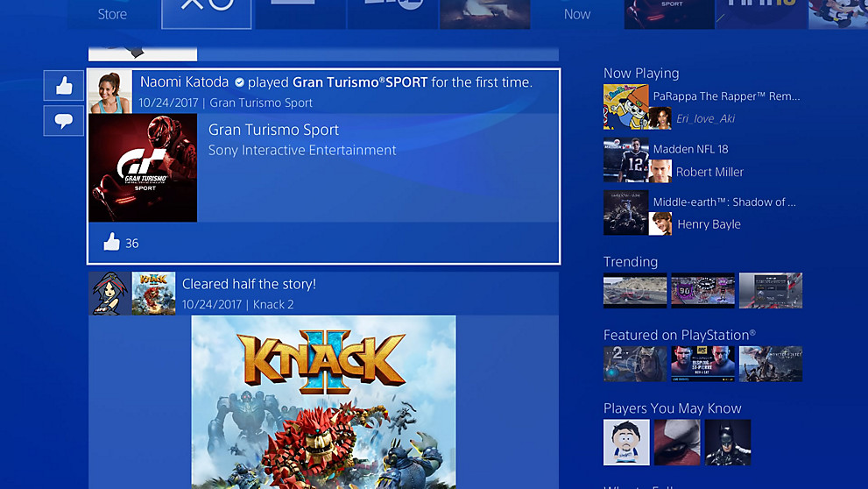The image size is (868, 489).
Task: Open the Trending section heading
Action: (631, 261)
